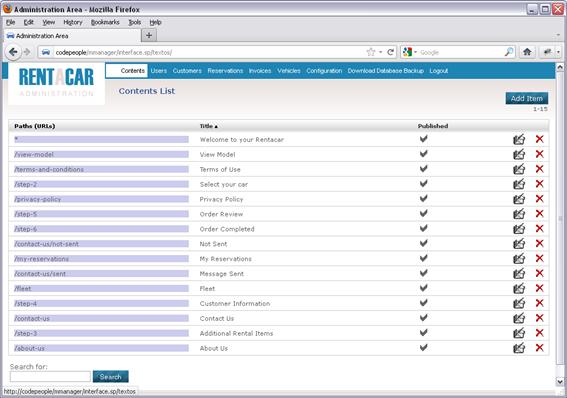Switch to the Reservations section

tap(225, 71)
